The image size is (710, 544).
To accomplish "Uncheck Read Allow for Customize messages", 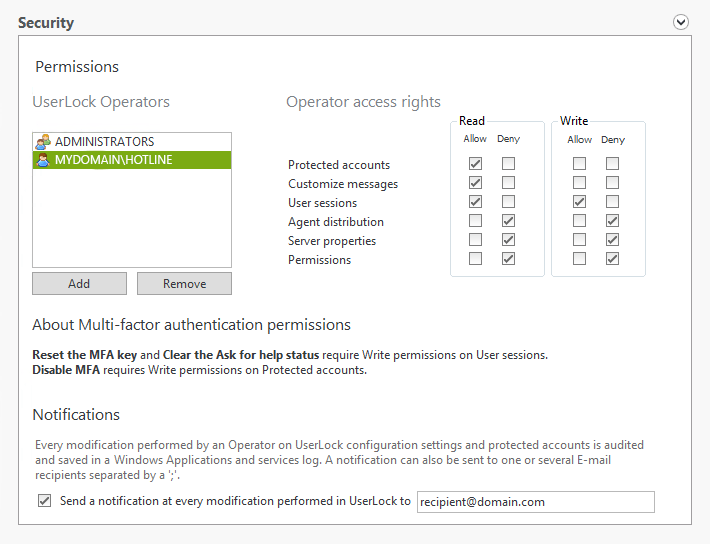I will 475,183.
